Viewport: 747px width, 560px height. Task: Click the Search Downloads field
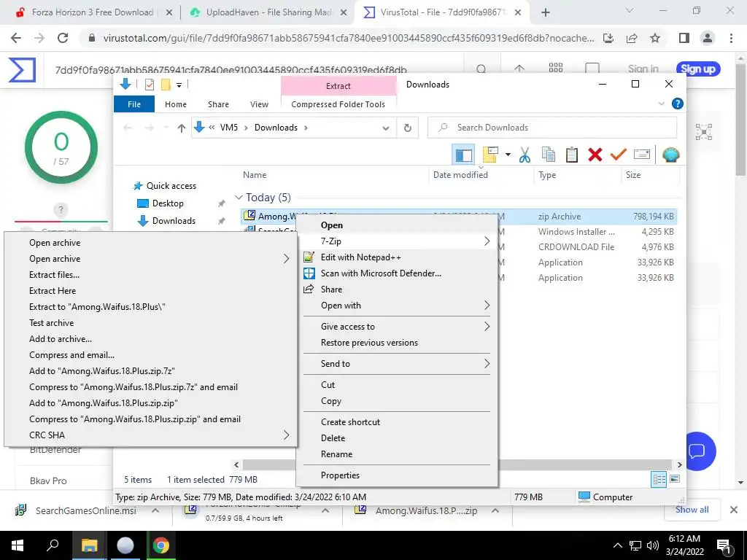(552, 128)
